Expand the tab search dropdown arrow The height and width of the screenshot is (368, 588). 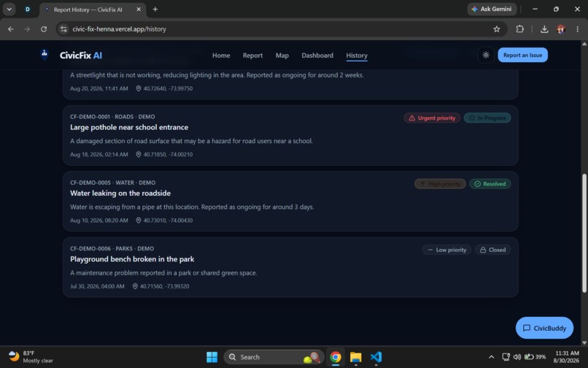9,9
